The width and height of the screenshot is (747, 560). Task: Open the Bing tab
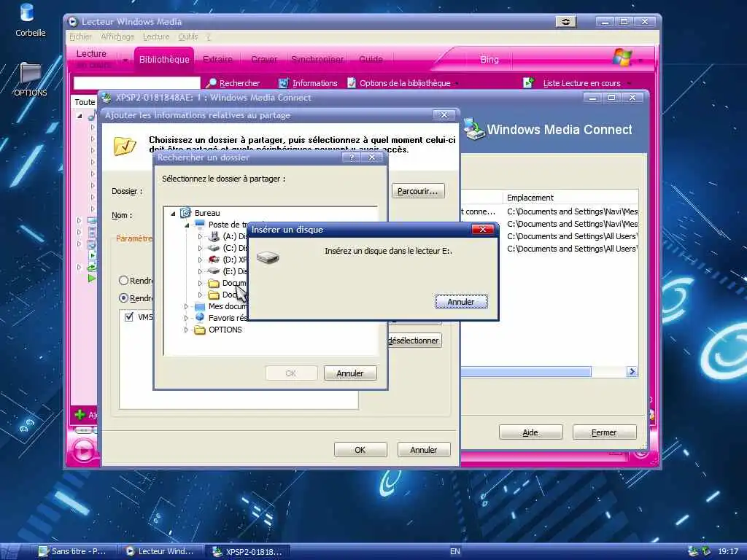[489, 60]
